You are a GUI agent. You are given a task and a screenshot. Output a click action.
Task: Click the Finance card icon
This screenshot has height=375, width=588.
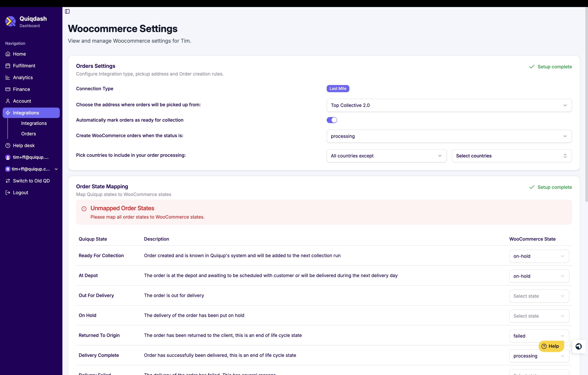click(x=8, y=89)
